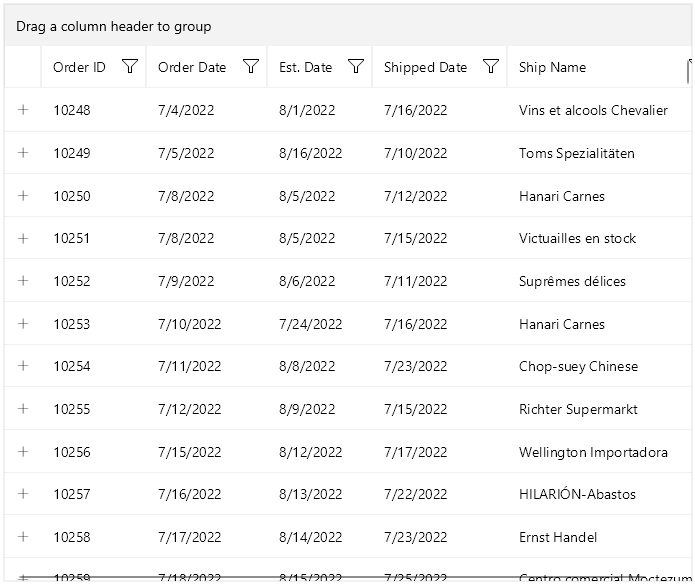Click the shipped date 7/11/2022

click(x=416, y=281)
